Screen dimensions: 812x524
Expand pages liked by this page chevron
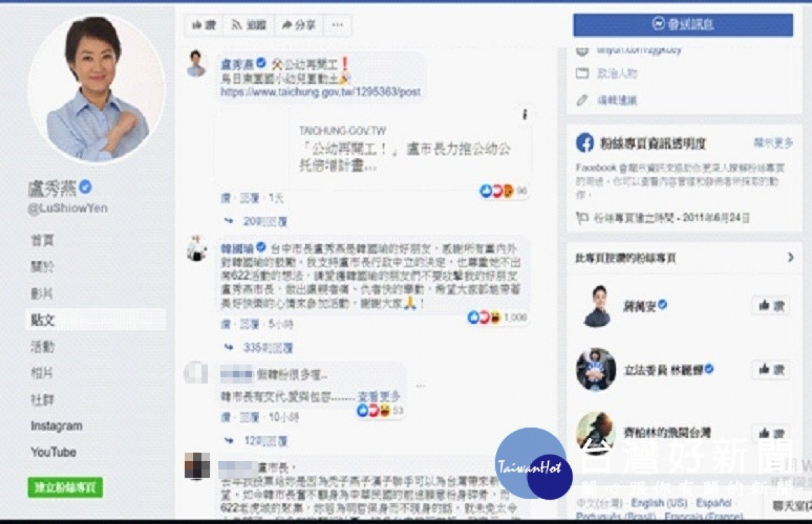[790, 258]
